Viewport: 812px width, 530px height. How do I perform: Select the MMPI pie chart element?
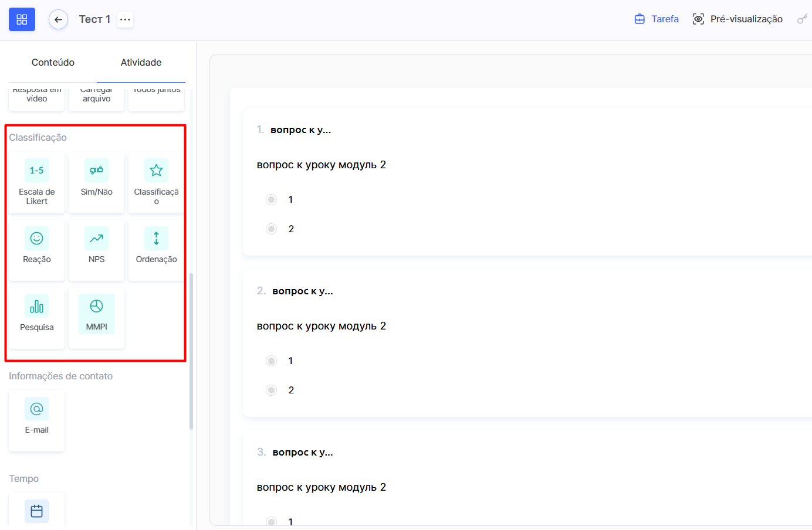(96, 314)
